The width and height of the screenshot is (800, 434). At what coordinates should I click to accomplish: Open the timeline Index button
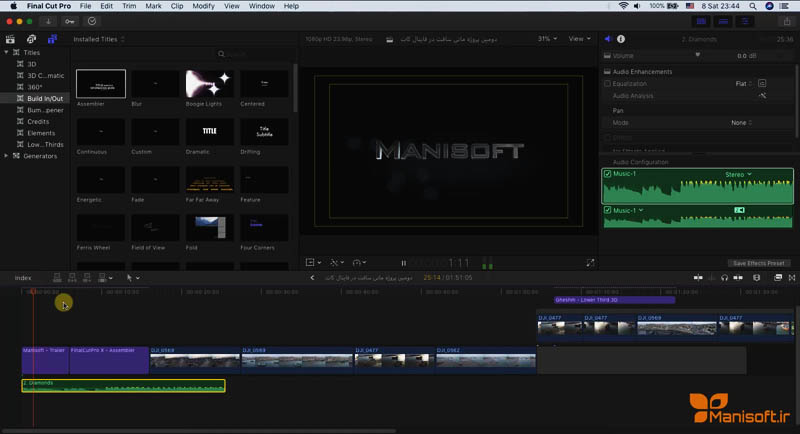[23, 278]
